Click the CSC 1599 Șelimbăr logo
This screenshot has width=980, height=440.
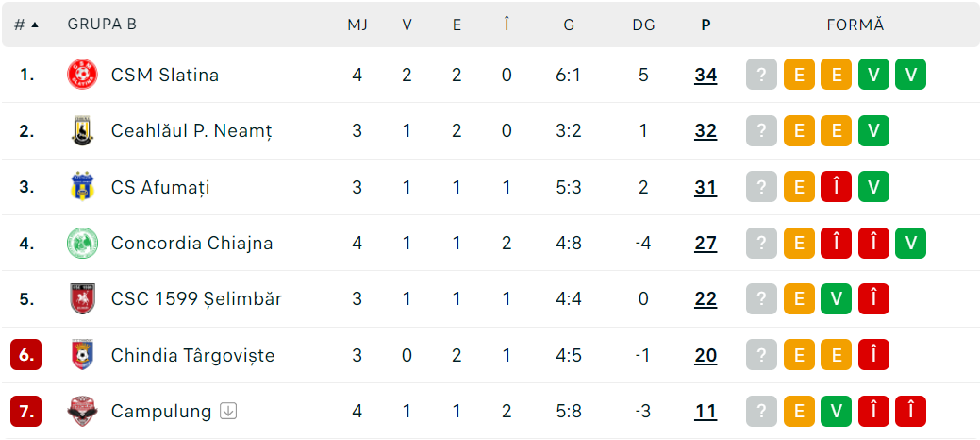pos(83,299)
